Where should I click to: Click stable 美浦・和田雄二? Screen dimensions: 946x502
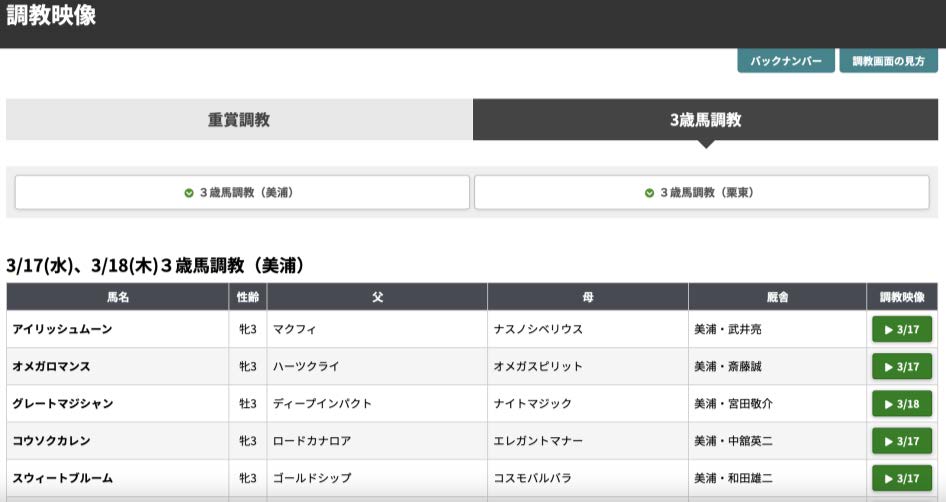(733, 478)
